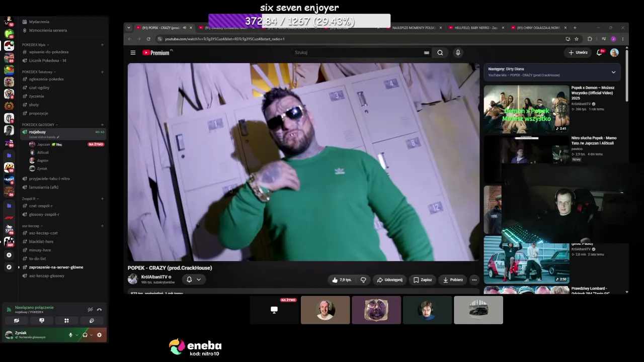
Task: Open more actions menu under the video
Action: pos(474,280)
